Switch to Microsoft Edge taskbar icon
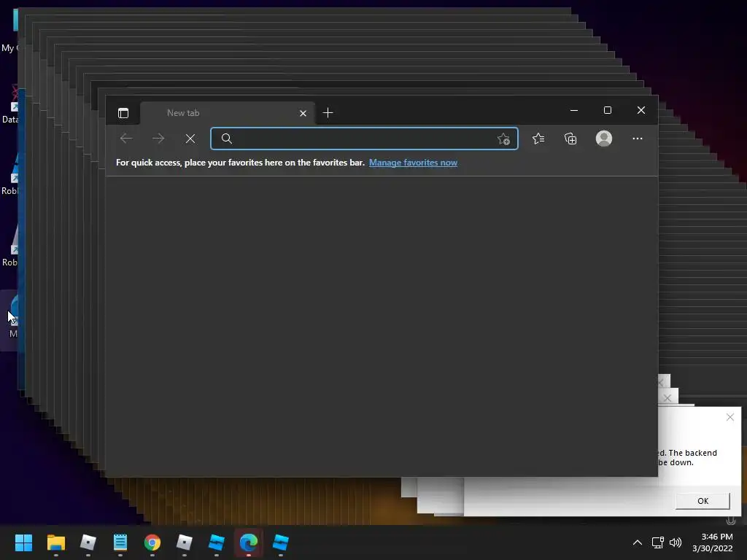747x560 pixels. point(249,542)
